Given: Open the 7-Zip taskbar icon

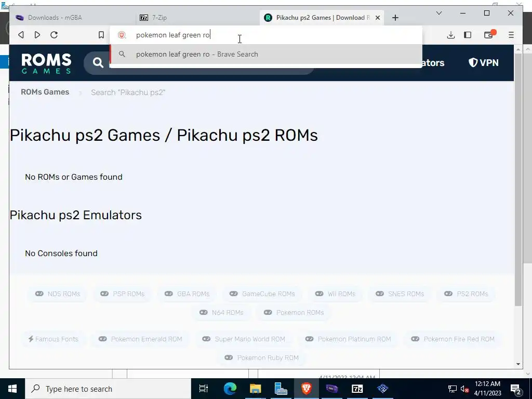Looking at the screenshot, I should click(357, 389).
